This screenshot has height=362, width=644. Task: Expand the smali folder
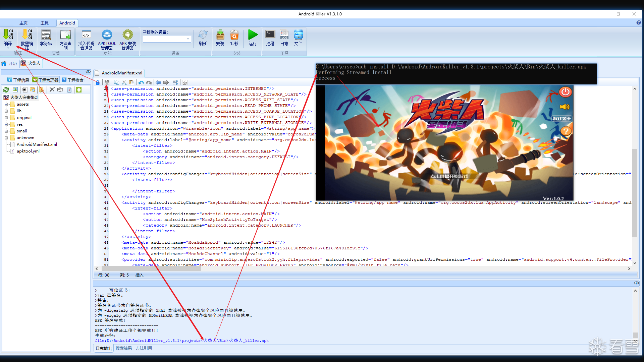click(6, 131)
